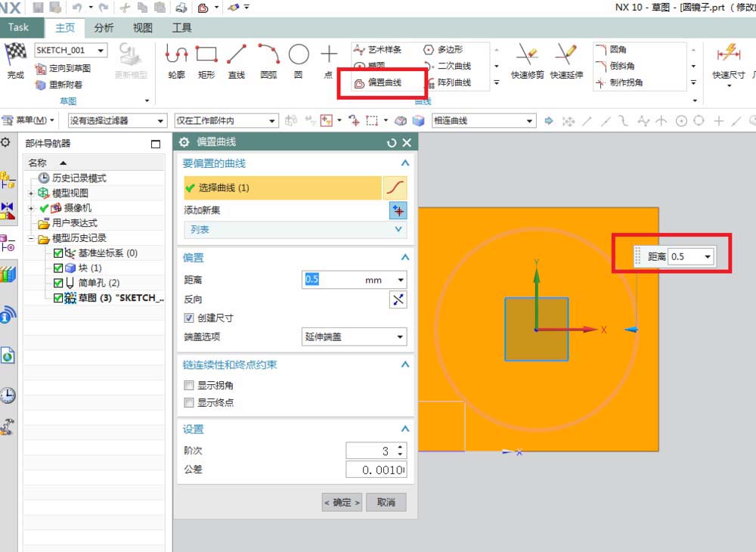Toggle checkbox for 草图 (3) SKETCH feature
This screenshot has height=552, width=756.
(58, 298)
